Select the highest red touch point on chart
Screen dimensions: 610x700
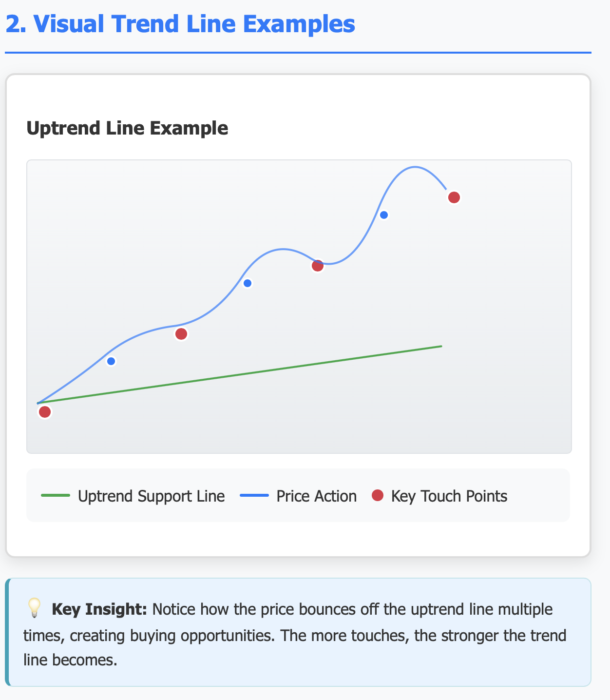[454, 197]
